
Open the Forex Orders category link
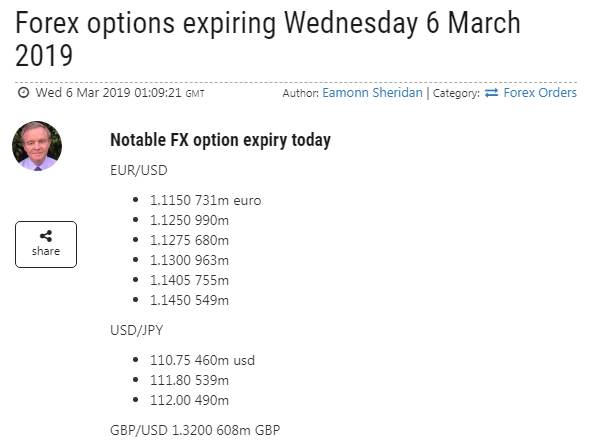(x=540, y=93)
